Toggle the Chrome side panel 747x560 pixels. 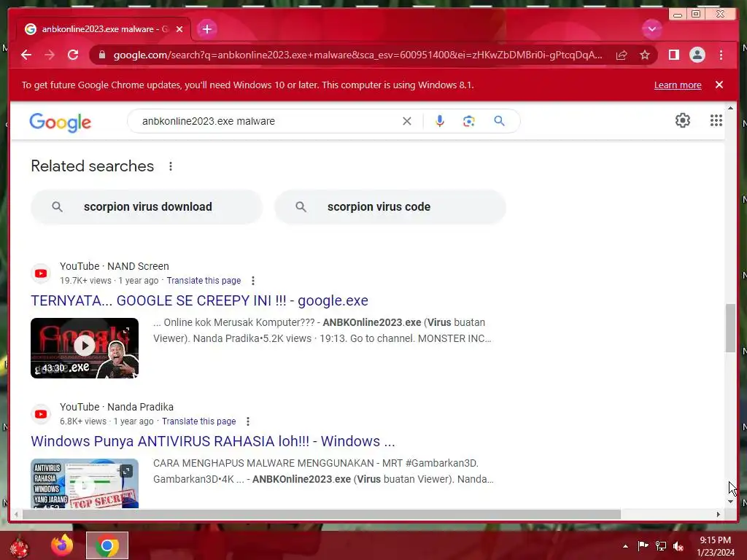[x=673, y=55]
